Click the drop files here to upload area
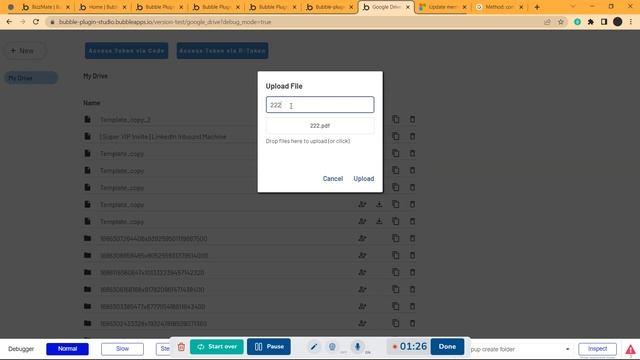The width and height of the screenshot is (640, 360). (308, 141)
